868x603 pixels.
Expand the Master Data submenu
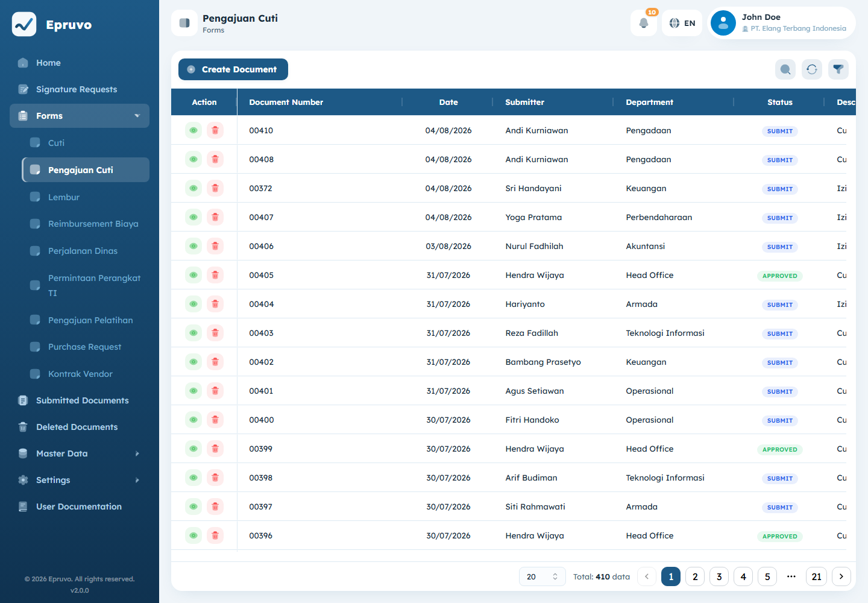(80, 453)
